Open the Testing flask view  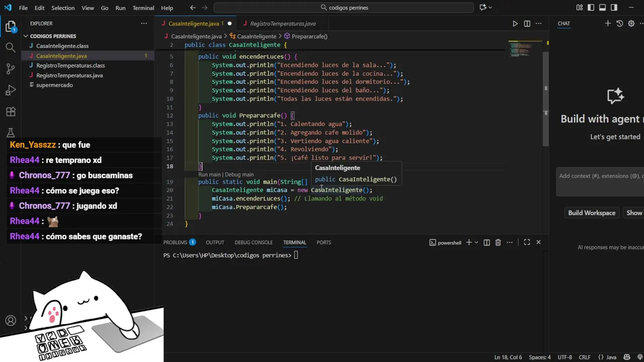click(11, 133)
